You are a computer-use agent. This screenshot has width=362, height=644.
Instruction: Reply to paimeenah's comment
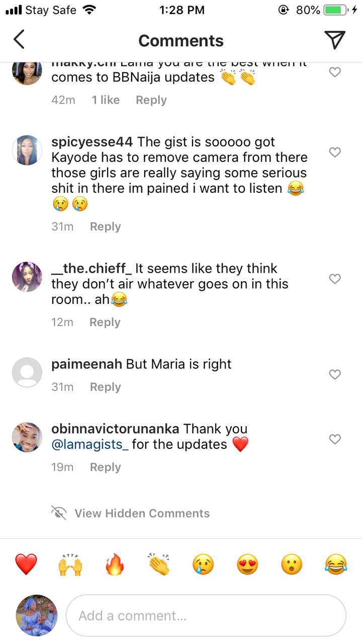click(105, 387)
